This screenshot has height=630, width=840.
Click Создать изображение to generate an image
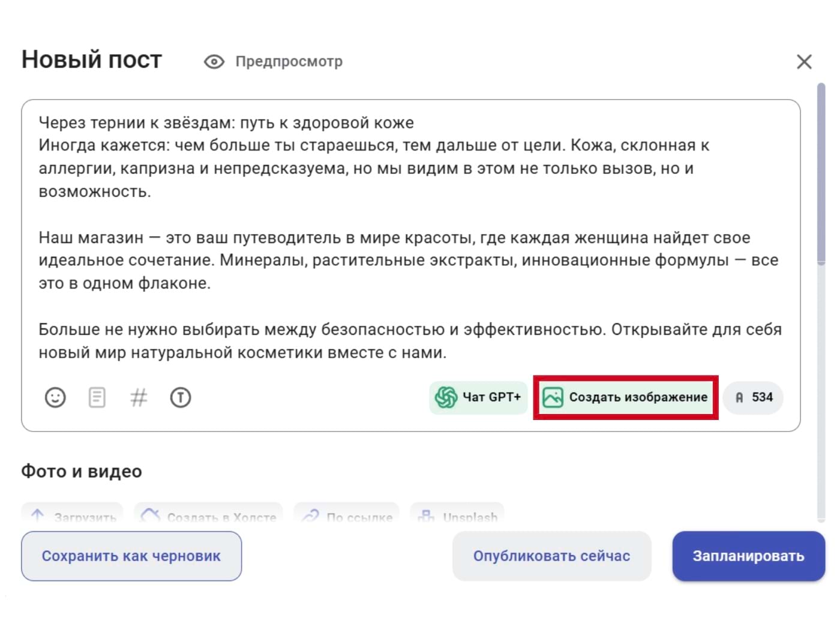(625, 397)
